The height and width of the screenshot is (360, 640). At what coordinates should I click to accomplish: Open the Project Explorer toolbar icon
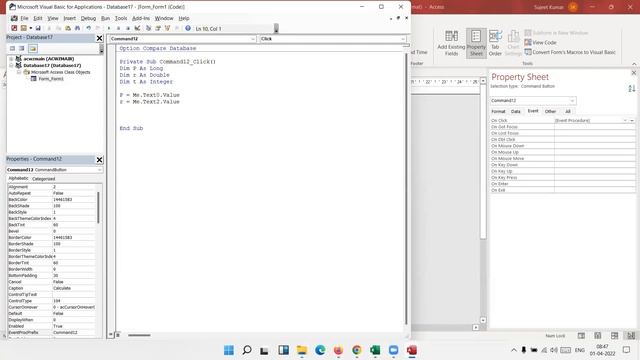tap(148, 28)
